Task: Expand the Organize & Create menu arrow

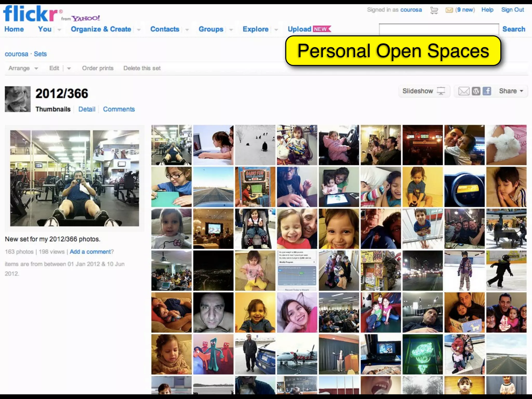Action: 139,30
